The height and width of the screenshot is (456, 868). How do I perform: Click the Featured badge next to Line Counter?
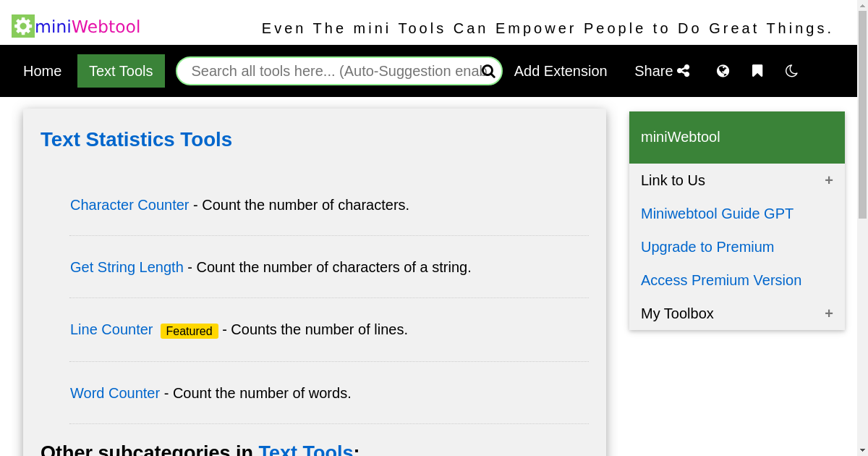[x=189, y=331]
